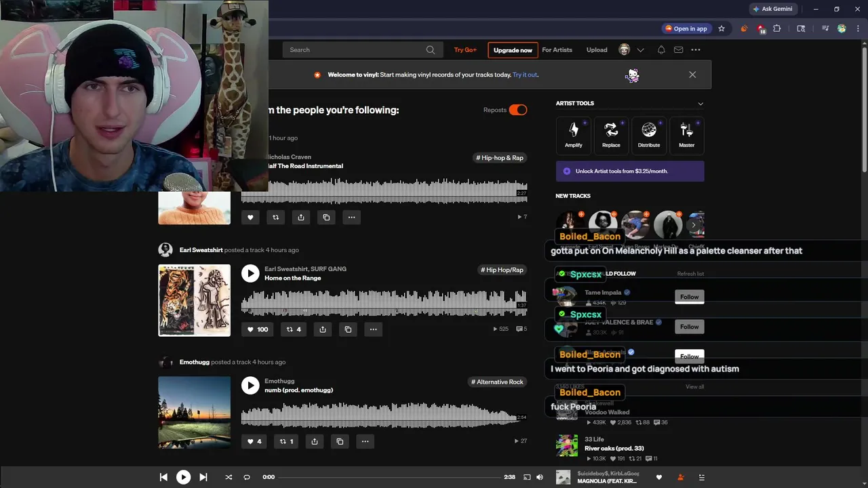
Task: Seek within numb (prod. emothugg) waveform
Action: point(384,415)
